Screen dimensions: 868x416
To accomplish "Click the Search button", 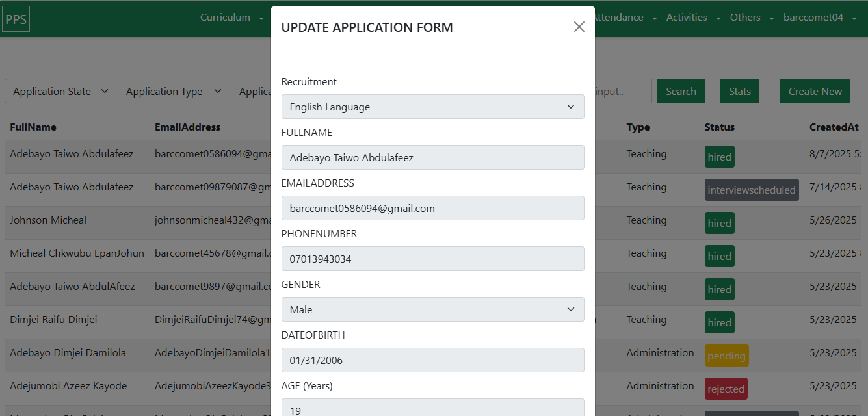I will tap(681, 92).
